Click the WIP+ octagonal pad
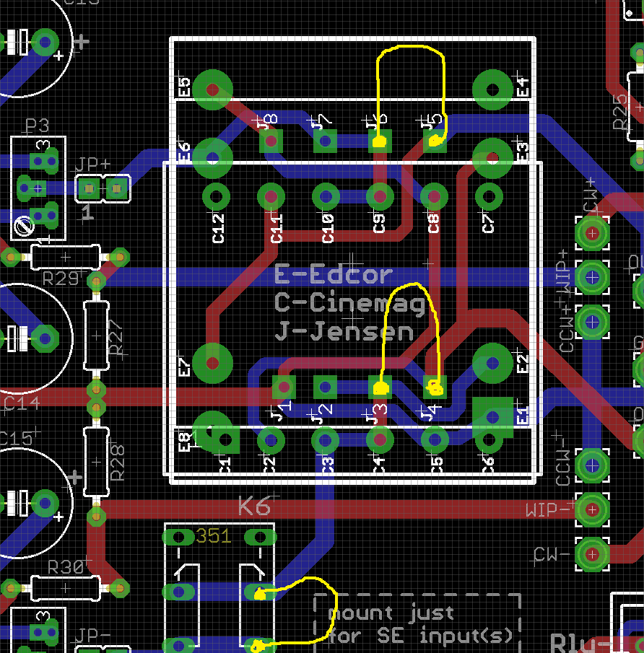The width and height of the screenshot is (644, 653). tap(592, 277)
